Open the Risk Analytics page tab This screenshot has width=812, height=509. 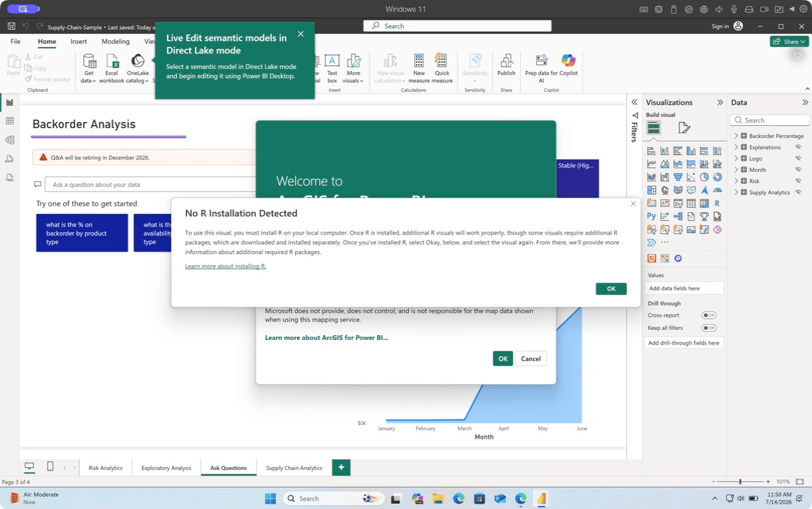[x=105, y=468]
